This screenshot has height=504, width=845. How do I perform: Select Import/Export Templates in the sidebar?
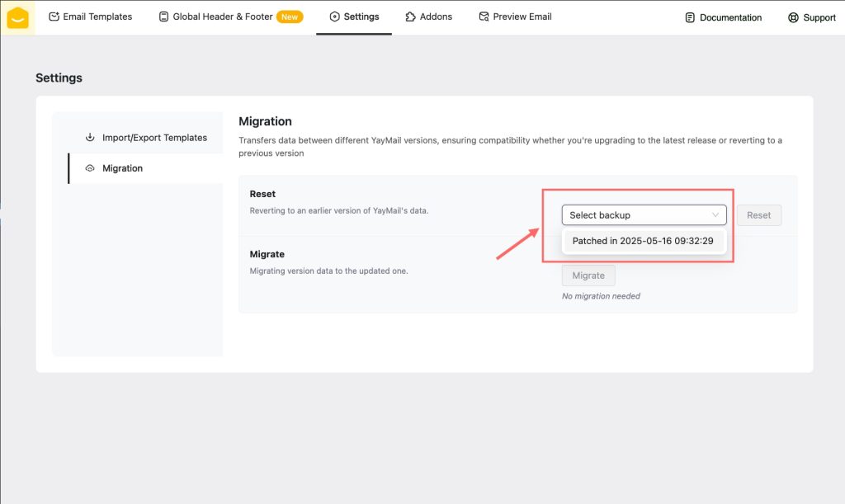tap(145, 137)
